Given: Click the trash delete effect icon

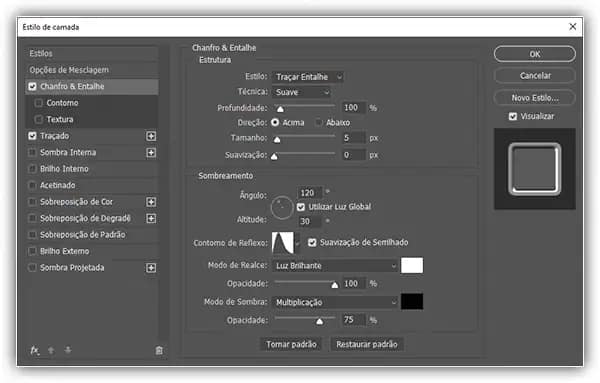Looking at the screenshot, I should click(x=159, y=350).
